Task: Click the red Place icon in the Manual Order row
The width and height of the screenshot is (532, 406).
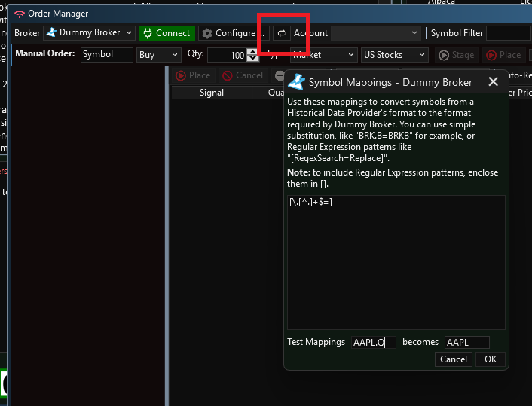Action: [503, 55]
